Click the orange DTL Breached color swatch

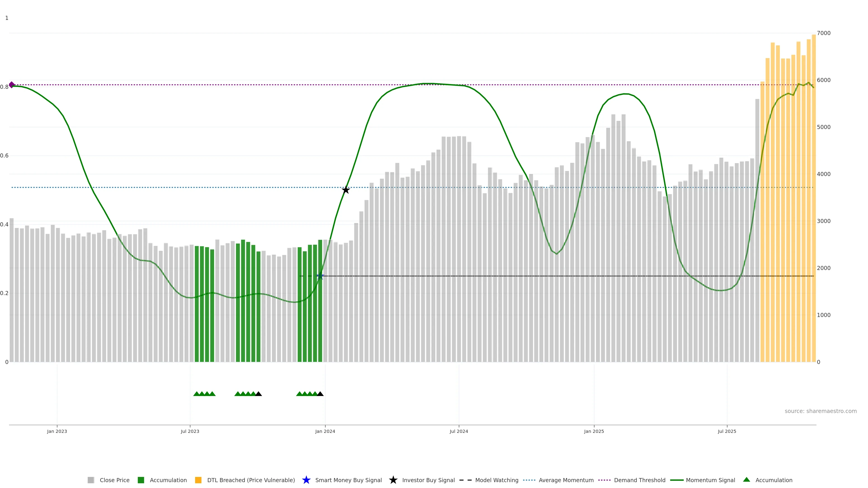(198, 480)
